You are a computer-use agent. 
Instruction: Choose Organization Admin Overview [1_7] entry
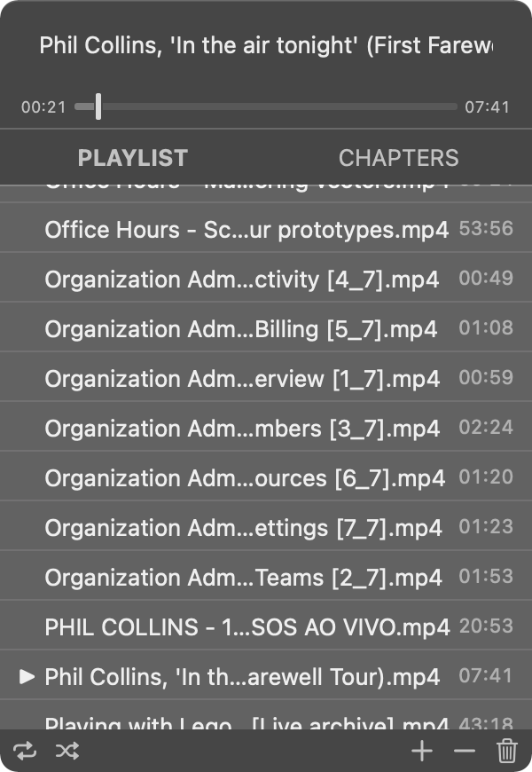(242, 378)
